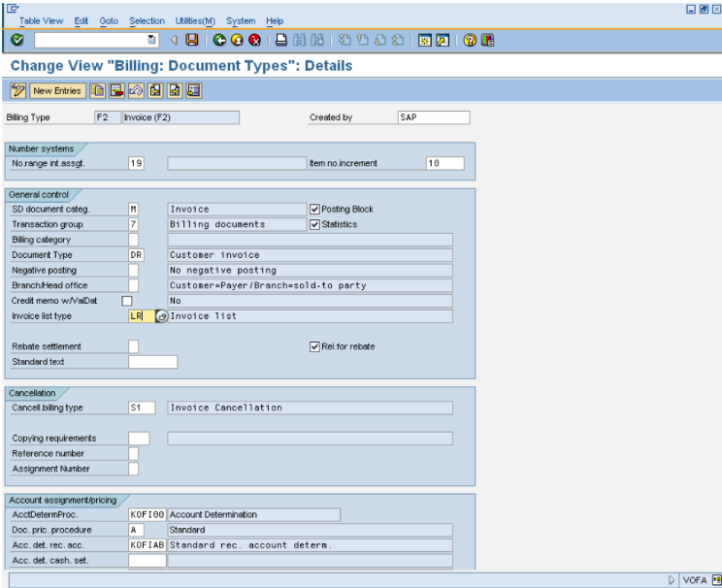Viewport: 722px width, 588px height.
Task: Save with the floppy disk icon
Action: pos(192,40)
